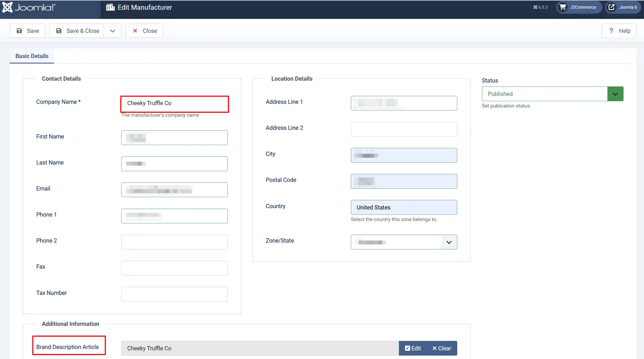This screenshot has width=644, height=359.
Task: Click the Status label
Action: [x=490, y=80]
